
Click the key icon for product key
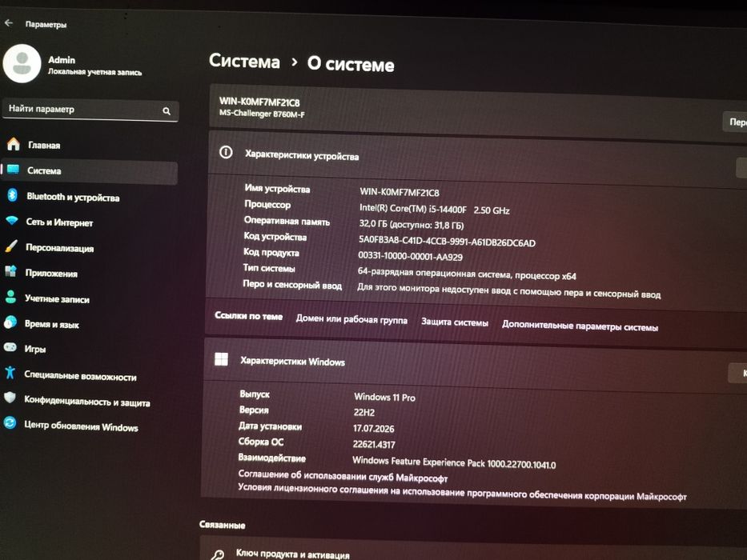217,554
